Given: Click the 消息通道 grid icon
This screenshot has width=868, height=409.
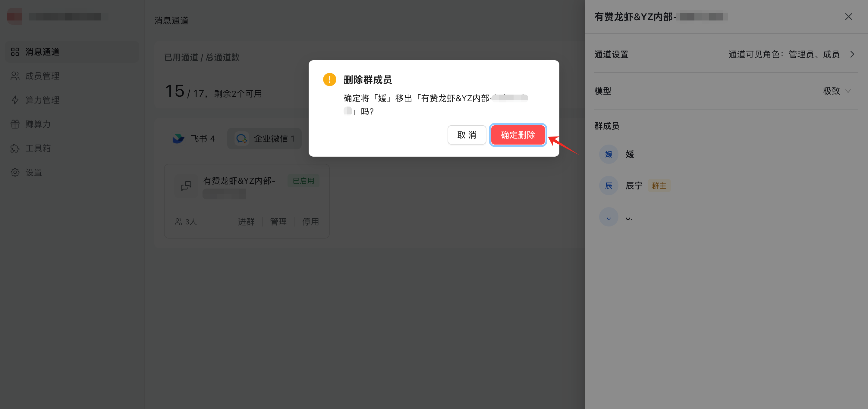Looking at the screenshot, I should pyautogui.click(x=15, y=52).
